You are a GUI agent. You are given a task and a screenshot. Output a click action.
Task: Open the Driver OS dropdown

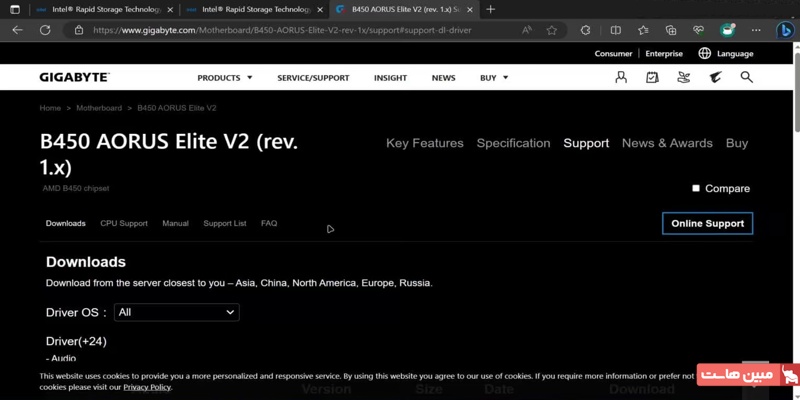[176, 312]
